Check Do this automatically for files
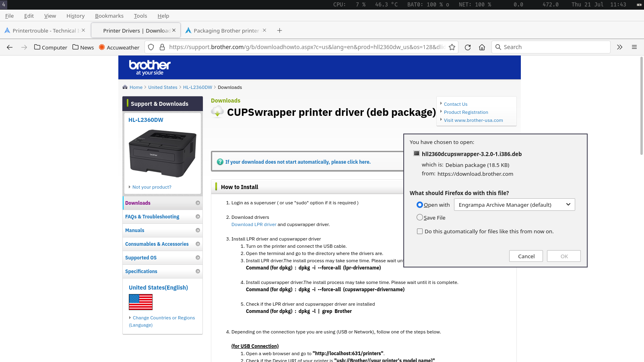Screen dimensions: 644x362 [x=420, y=231]
